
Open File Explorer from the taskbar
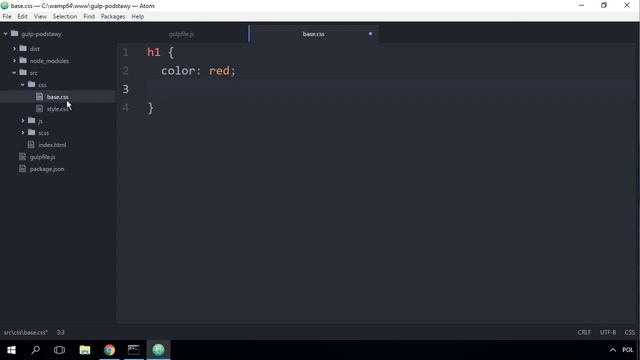84,350
